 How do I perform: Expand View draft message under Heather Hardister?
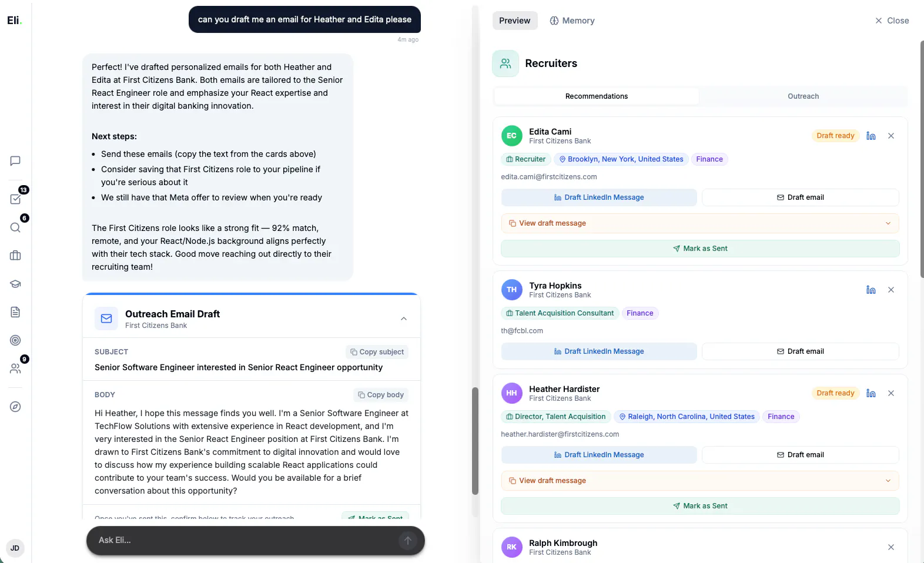(700, 481)
